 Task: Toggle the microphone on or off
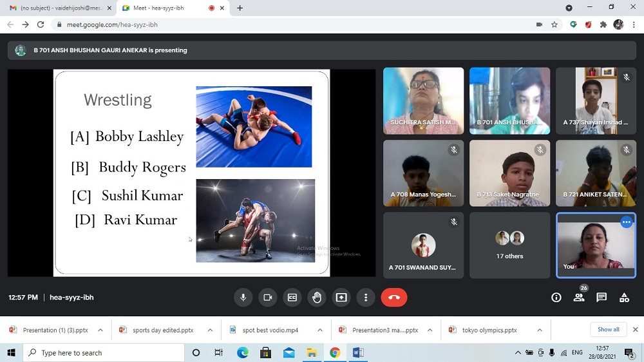click(243, 298)
